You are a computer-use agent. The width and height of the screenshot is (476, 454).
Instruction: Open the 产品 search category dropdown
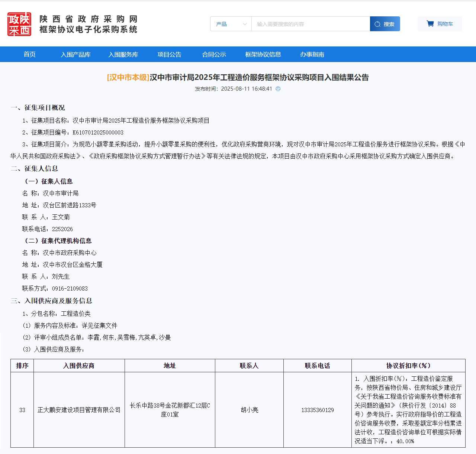pyautogui.click(x=231, y=24)
